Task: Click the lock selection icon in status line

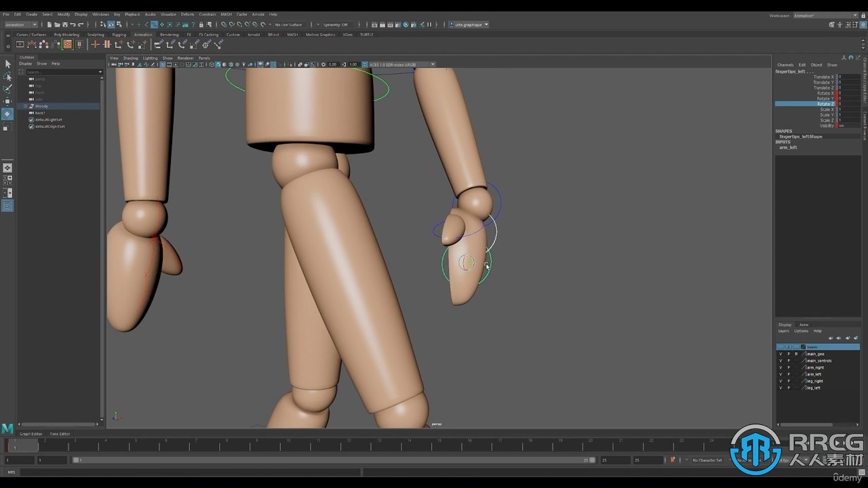Action: (x=201, y=24)
